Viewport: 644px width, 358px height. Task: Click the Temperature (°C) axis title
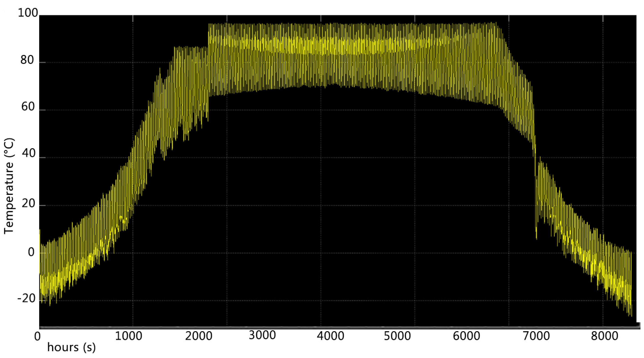click(9, 186)
